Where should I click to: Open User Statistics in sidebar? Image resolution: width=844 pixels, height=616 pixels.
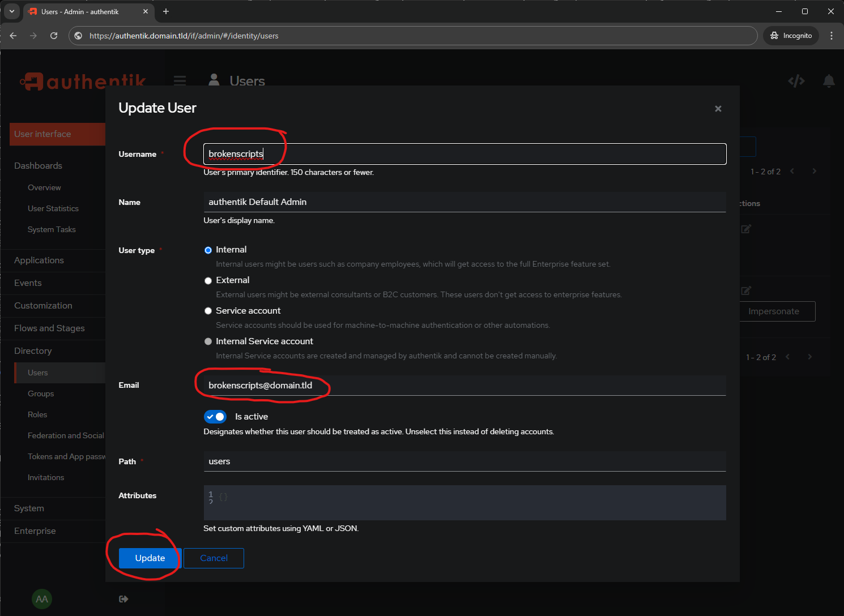click(53, 209)
